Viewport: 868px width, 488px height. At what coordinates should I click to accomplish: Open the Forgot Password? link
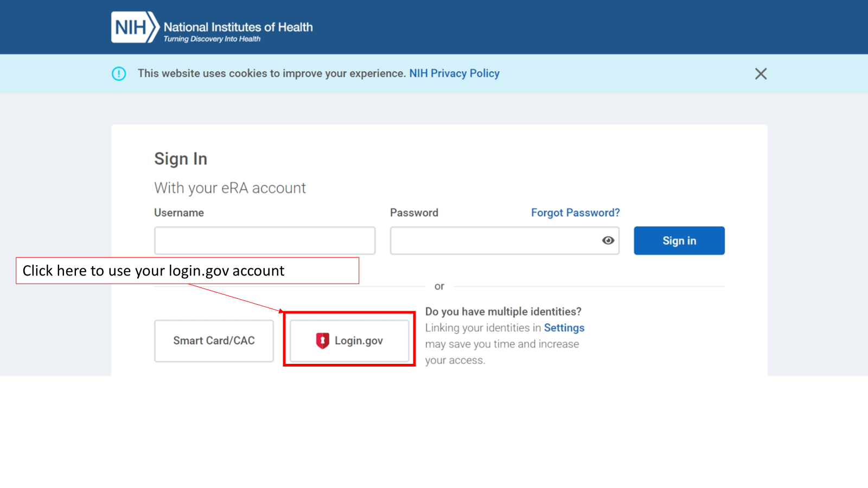click(575, 213)
